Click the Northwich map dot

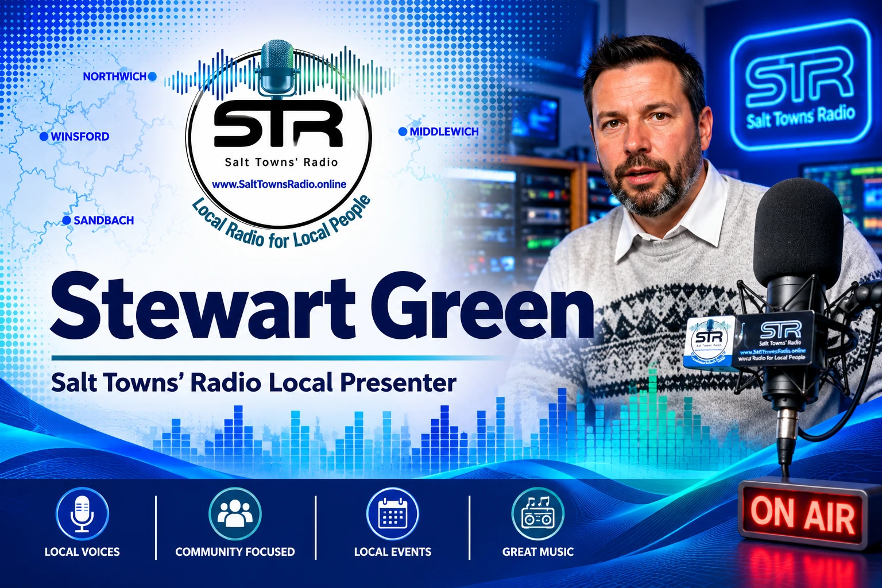[152, 76]
